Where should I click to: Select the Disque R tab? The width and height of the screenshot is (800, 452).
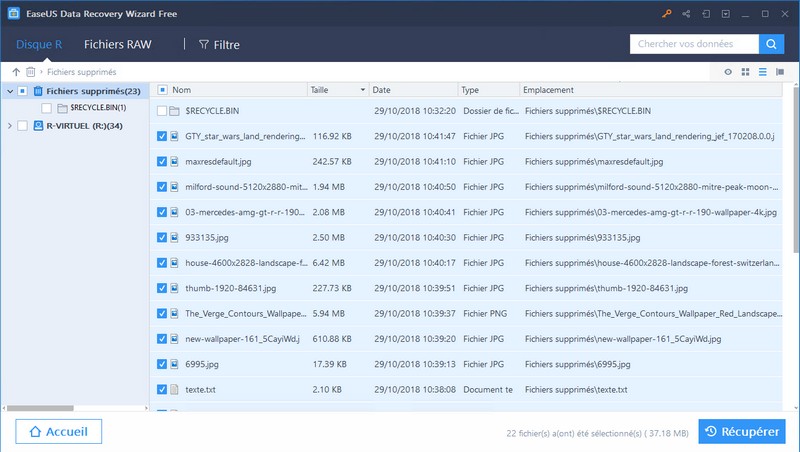point(39,44)
